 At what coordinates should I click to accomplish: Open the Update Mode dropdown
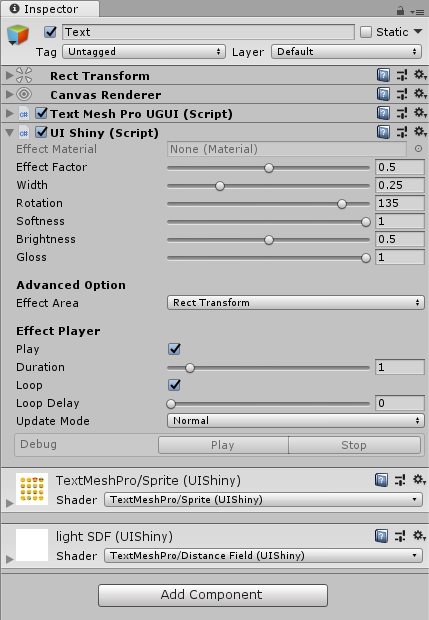296,421
